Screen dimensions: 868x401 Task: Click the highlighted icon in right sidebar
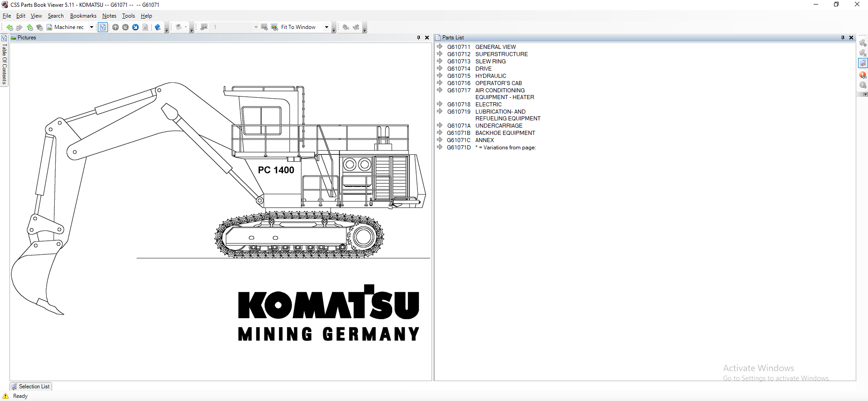[x=863, y=63]
